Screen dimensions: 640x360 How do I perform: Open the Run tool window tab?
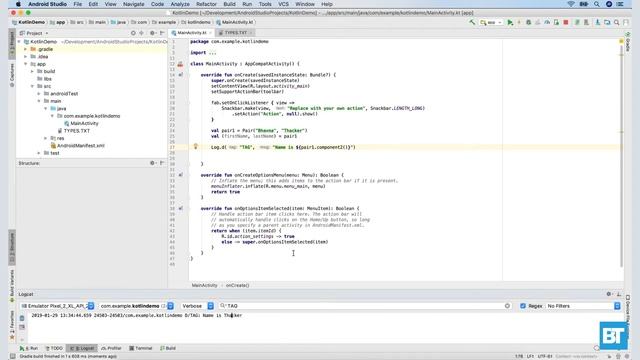point(29,348)
